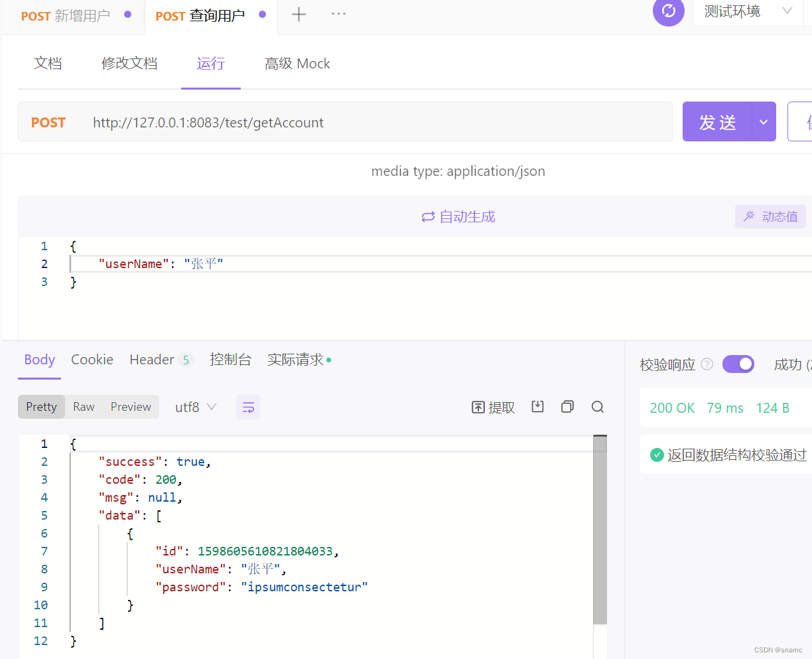Toggle line wrap icon next to utf8

click(x=247, y=407)
